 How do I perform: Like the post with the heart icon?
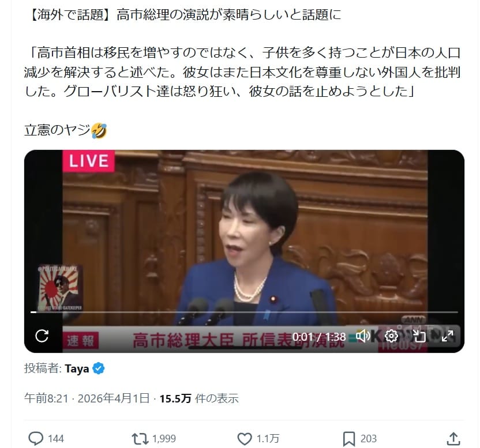(x=245, y=439)
